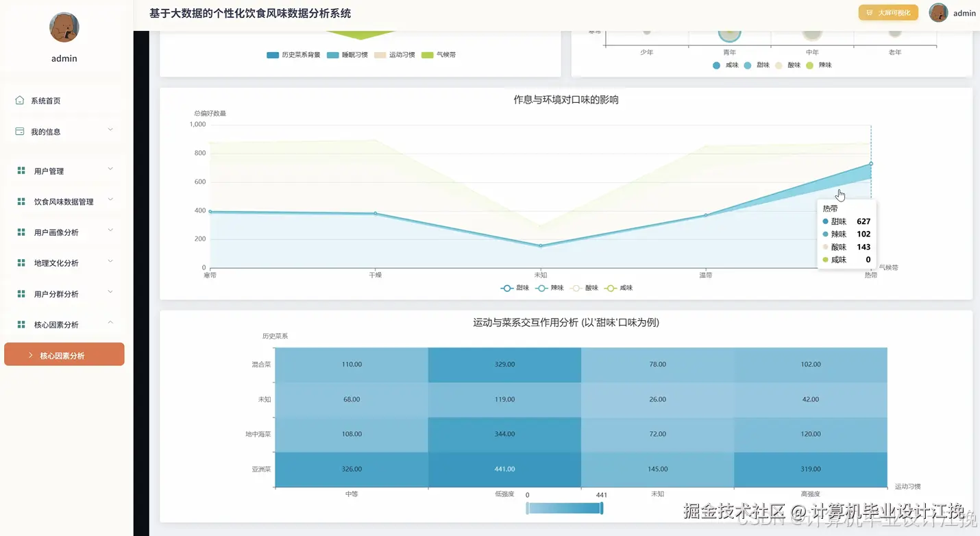Open 系统首页 menu item
This screenshot has height=536, width=980.
tap(64, 101)
